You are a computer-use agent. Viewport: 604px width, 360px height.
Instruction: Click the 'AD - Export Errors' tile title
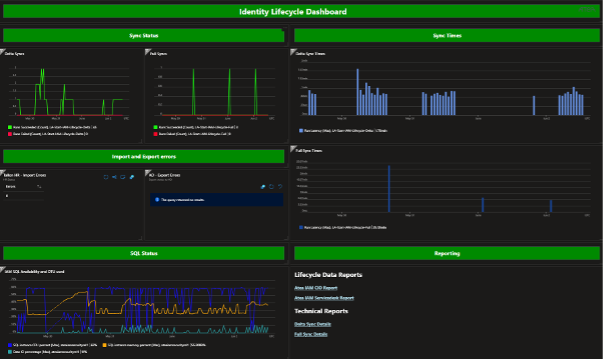click(165, 175)
